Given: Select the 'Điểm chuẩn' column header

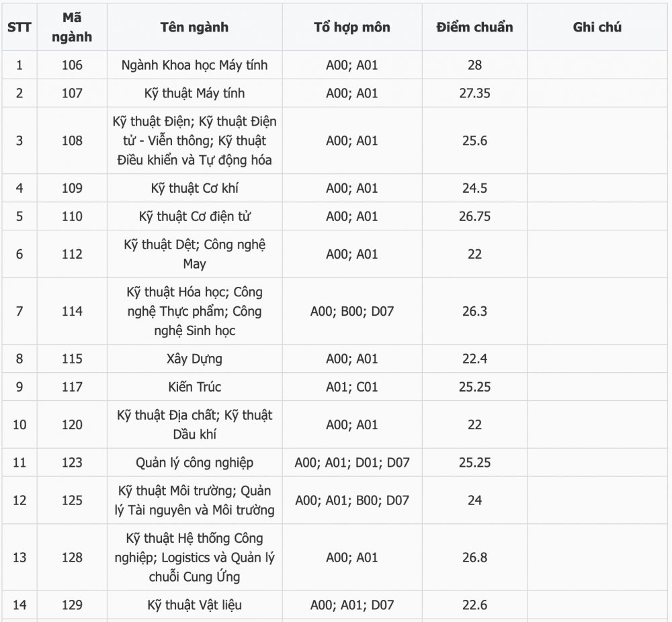Looking at the screenshot, I should point(474,27).
